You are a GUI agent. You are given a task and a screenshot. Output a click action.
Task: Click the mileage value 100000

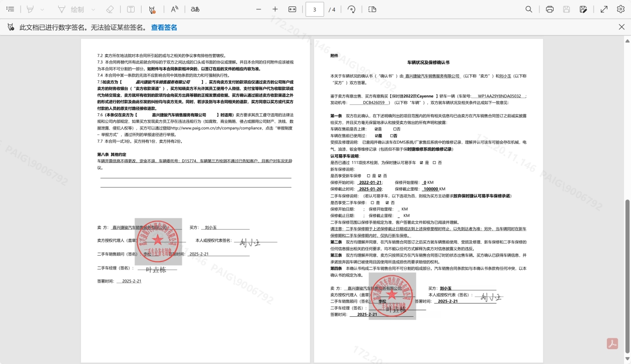(x=431, y=189)
